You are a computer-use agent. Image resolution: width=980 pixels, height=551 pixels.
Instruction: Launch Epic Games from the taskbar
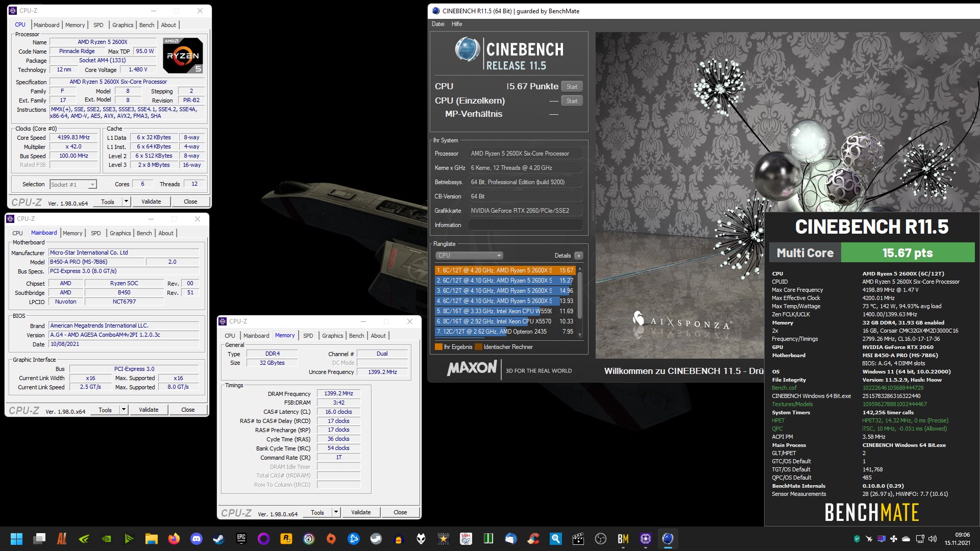241,539
